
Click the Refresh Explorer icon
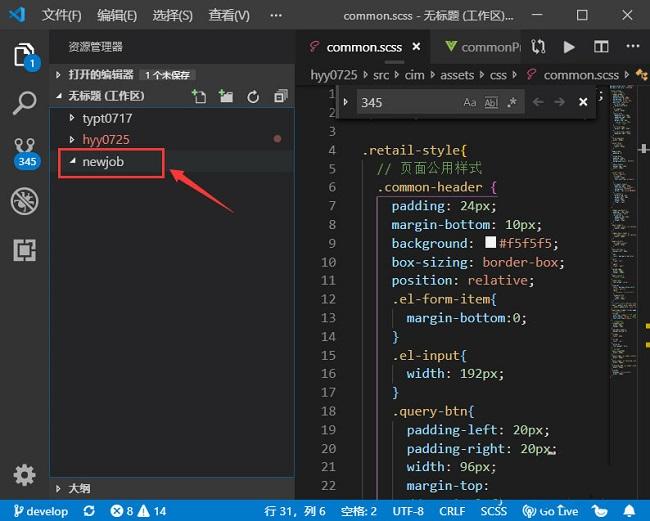(x=253, y=96)
